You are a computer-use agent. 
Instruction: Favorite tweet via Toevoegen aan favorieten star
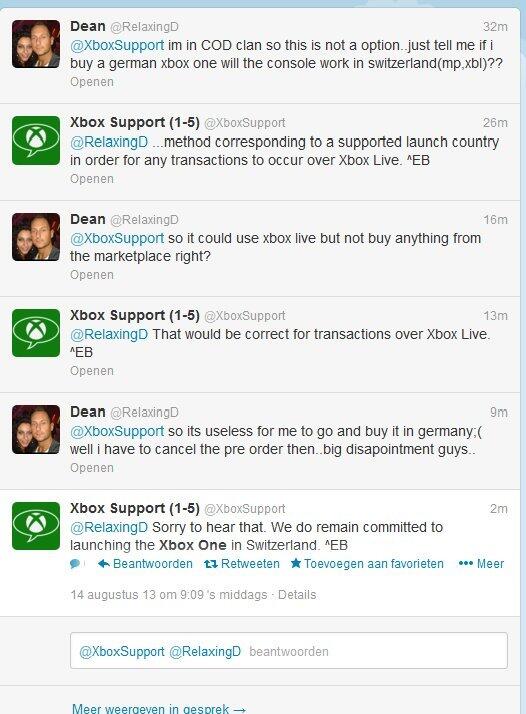coord(367,564)
